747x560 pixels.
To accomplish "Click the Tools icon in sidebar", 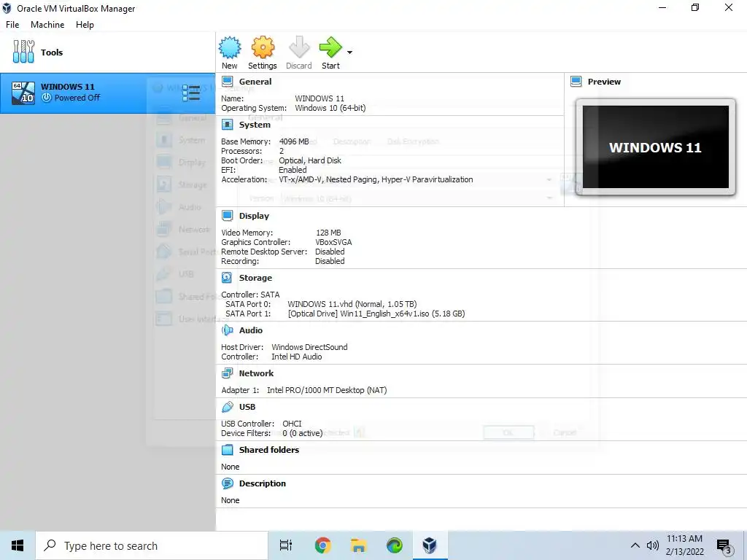I will click(x=23, y=52).
